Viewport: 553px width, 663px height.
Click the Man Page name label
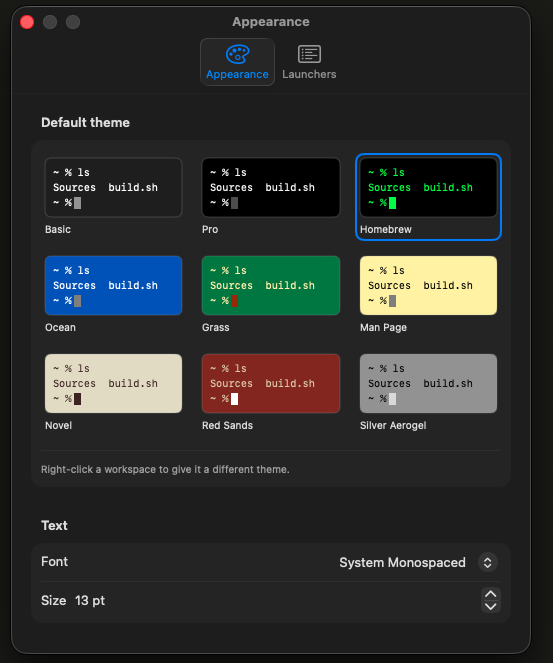pos(383,328)
